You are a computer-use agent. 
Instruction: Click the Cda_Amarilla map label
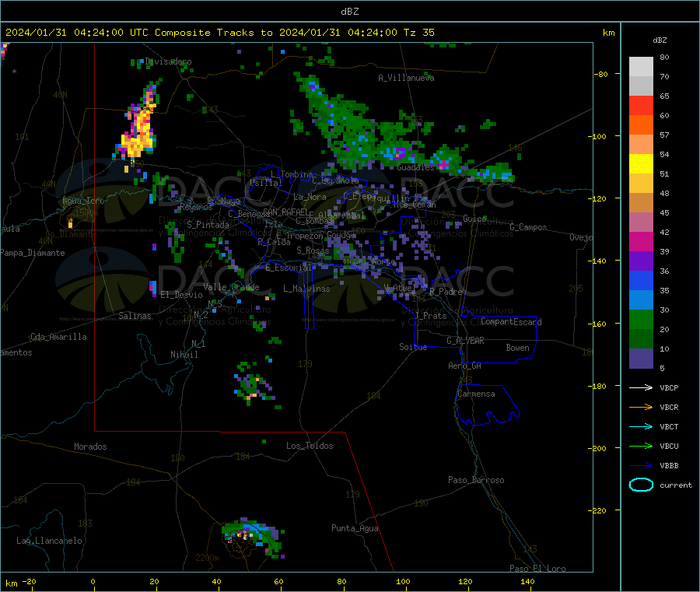pos(58,337)
